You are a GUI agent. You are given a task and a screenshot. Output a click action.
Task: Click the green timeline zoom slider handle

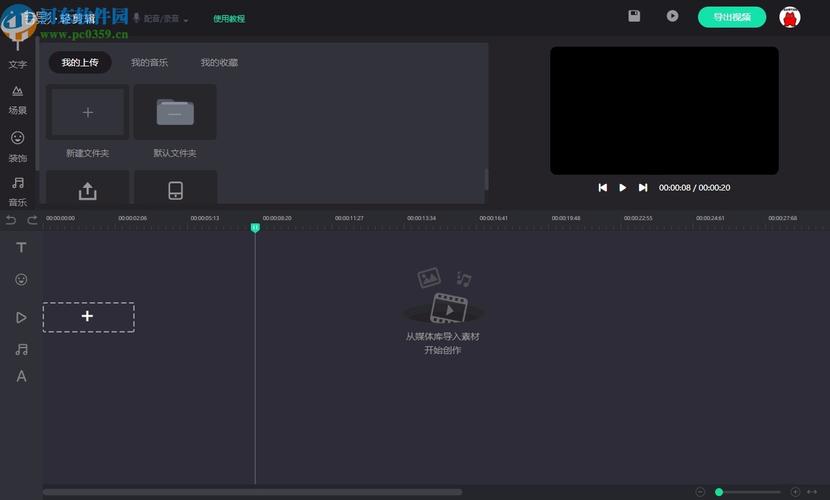click(x=719, y=492)
